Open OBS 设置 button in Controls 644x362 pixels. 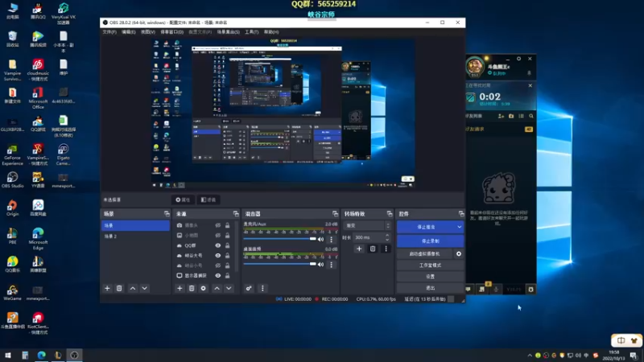430,276
